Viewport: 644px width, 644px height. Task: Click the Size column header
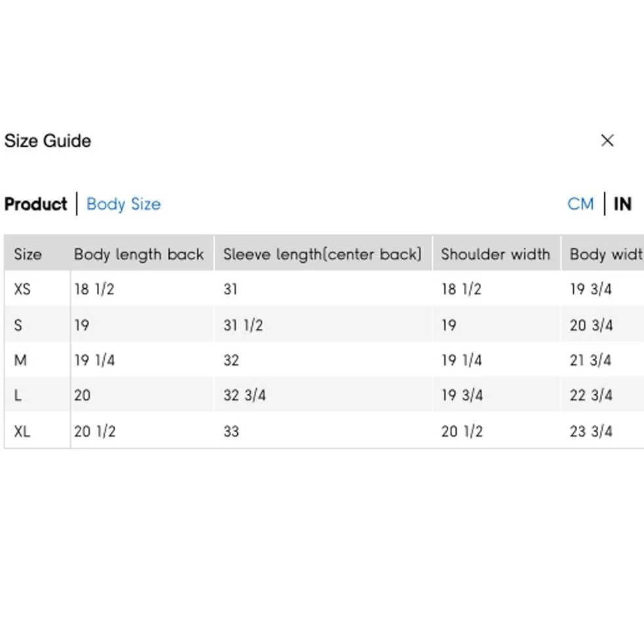coord(28,254)
